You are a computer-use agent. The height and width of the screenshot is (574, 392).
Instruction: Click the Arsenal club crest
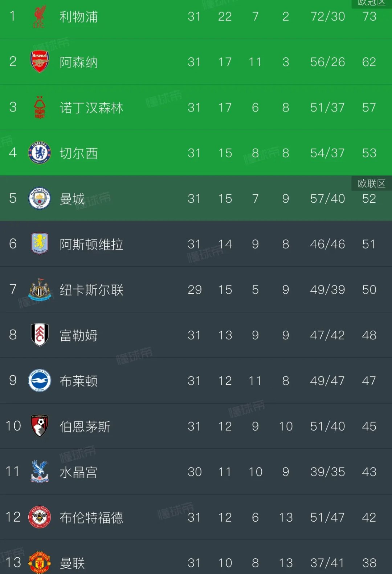(x=39, y=62)
